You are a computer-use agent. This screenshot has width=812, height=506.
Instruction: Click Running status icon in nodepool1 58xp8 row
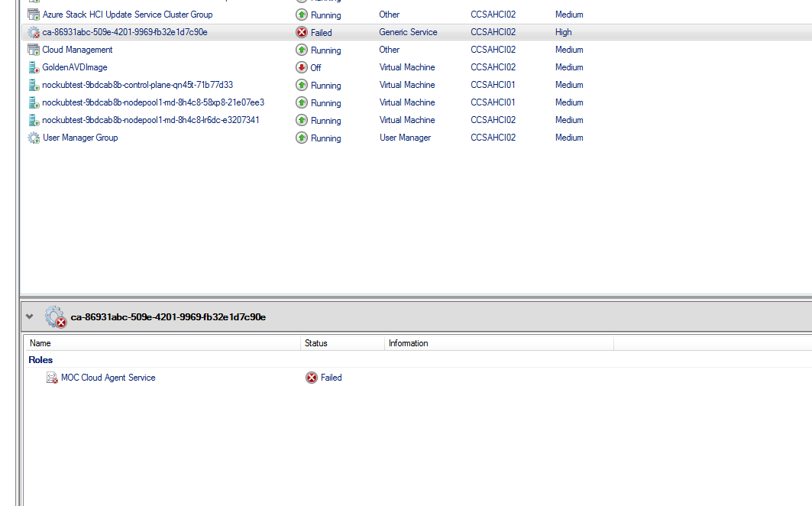point(302,102)
